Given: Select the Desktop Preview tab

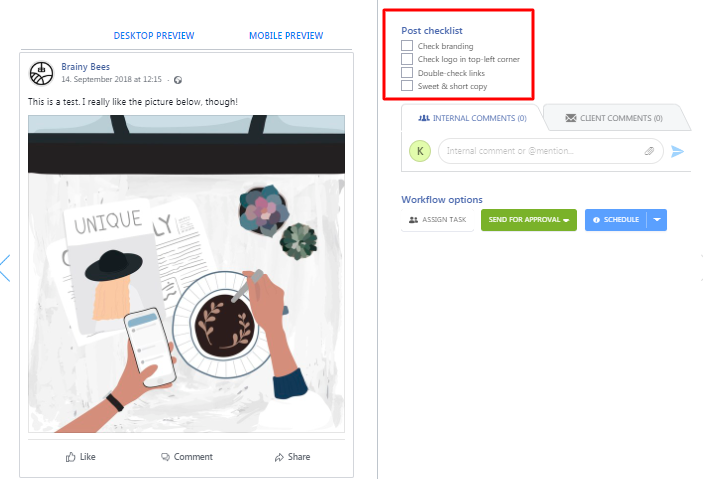Looking at the screenshot, I should click(154, 35).
